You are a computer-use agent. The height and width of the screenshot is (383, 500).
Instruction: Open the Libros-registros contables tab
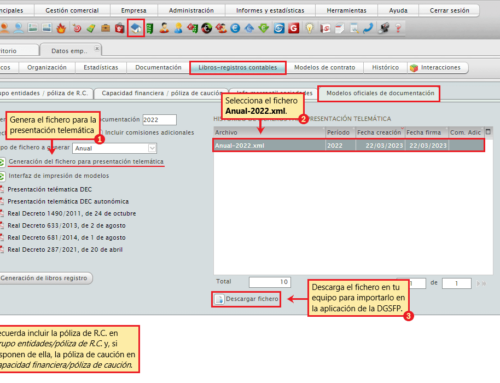tap(238, 68)
